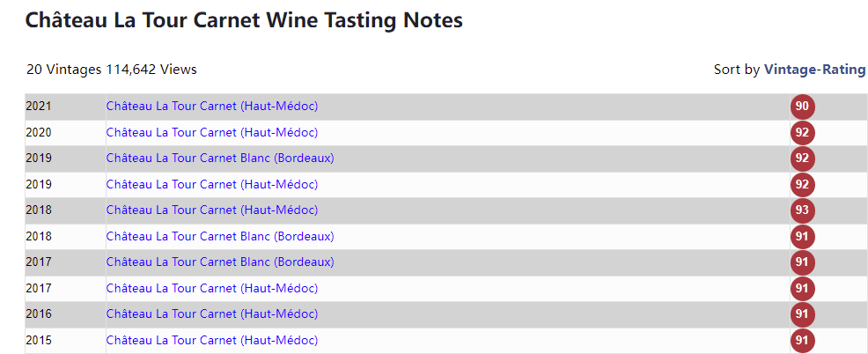Open 2015 Château La Tour Carnet Haut-Médoc

tap(212, 340)
